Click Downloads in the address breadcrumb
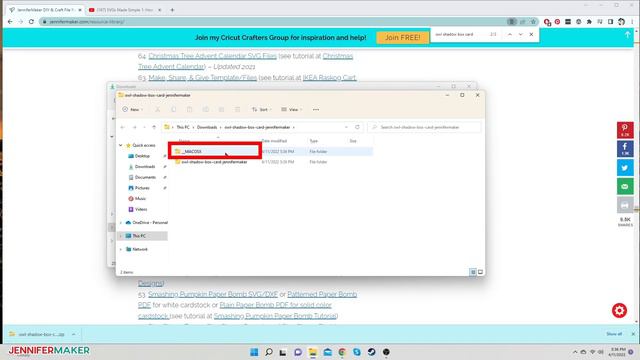Image resolution: width=640 pixels, height=360 pixels. coord(207,127)
